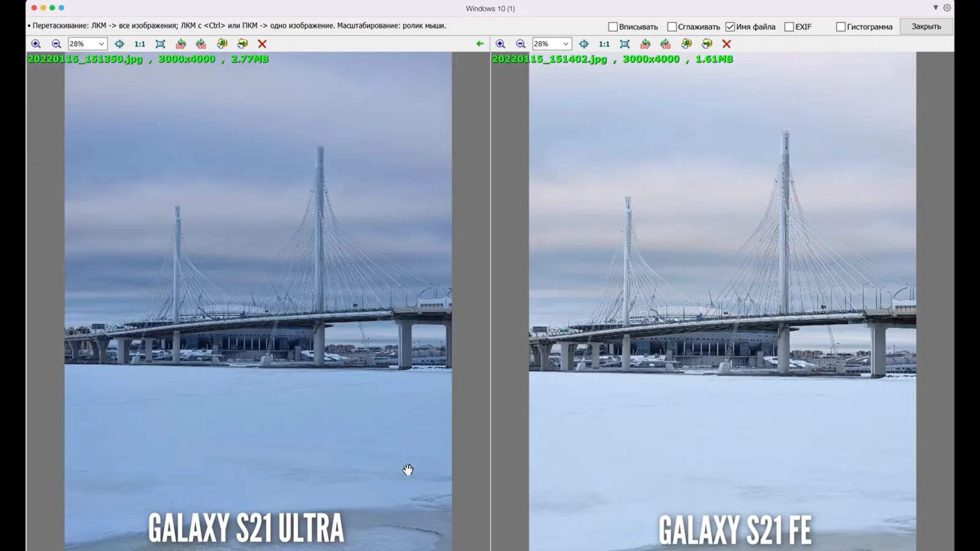
Task: Click the Windows 10 (1) window title
Action: pyautogui.click(x=490, y=9)
